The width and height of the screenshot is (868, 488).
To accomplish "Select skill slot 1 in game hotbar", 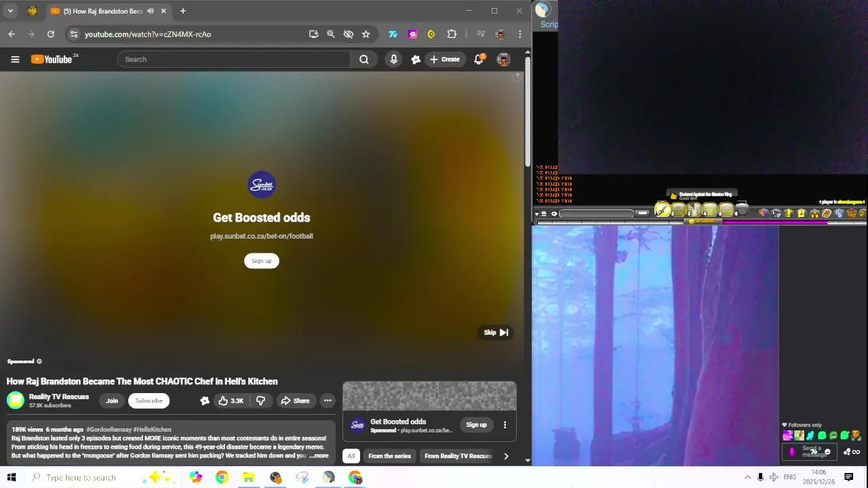I will (x=663, y=211).
